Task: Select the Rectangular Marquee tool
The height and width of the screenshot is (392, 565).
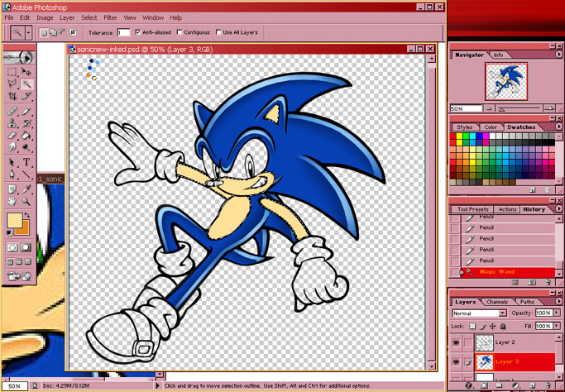Action: pyautogui.click(x=12, y=71)
